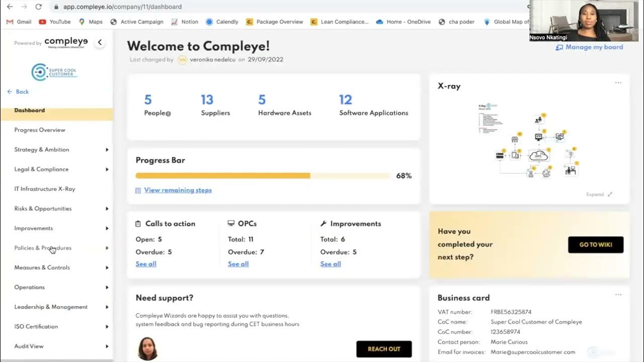Click the X-ray card three-dots menu
The height and width of the screenshot is (362, 644).
pos(618,83)
